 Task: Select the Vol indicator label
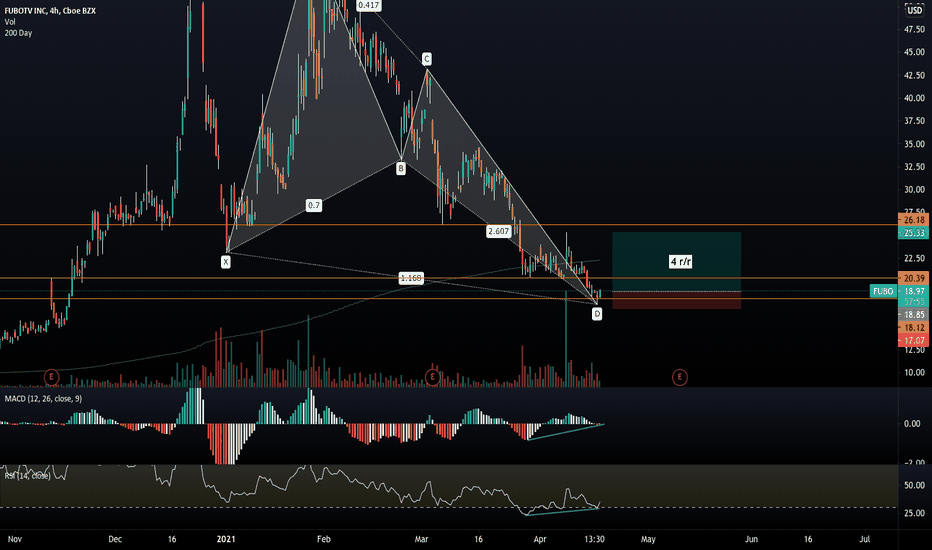click(10, 21)
